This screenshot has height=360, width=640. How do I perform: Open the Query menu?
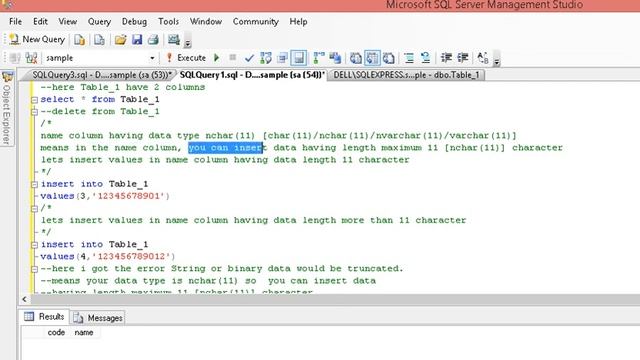pyautogui.click(x=99, y=22)
